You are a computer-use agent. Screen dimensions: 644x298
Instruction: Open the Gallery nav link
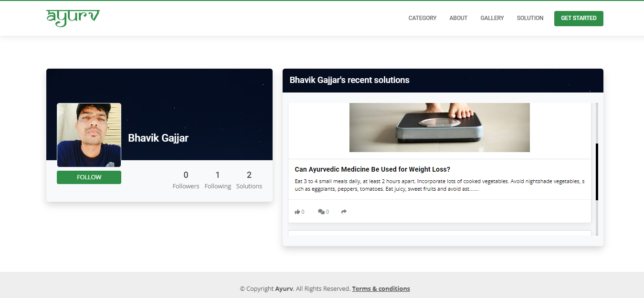pyautogui.click(x=492, y=18)
